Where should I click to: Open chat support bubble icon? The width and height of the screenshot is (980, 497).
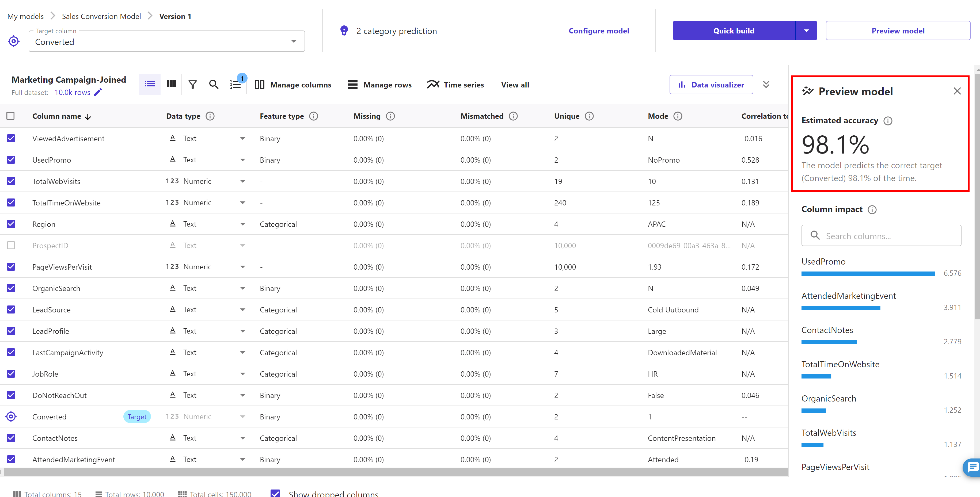tap(973, 467)
